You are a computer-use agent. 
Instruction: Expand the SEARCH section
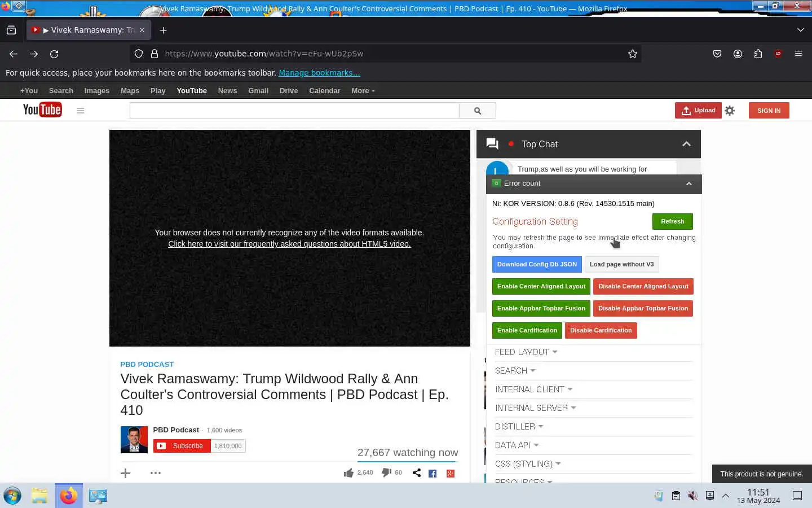click(515, 371)
